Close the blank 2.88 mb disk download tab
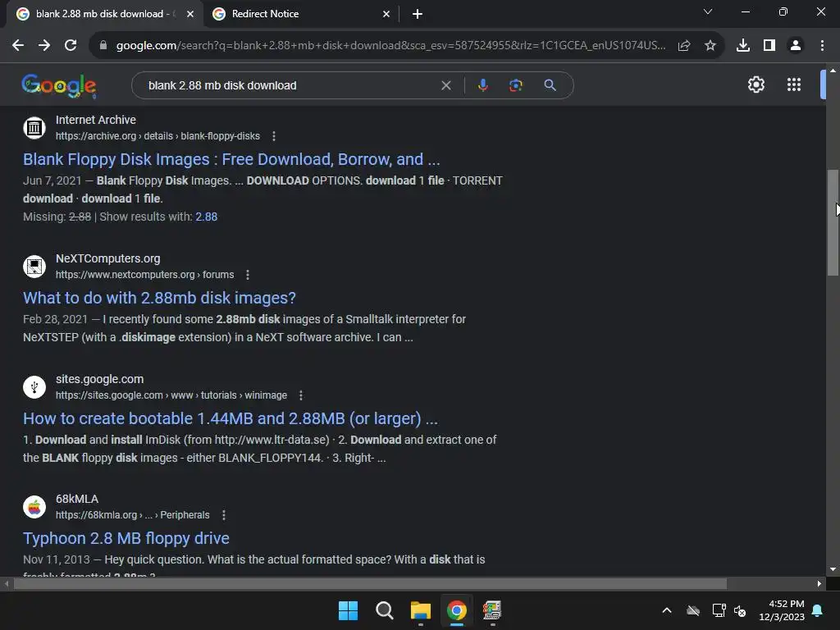The height and width of the screenshot is (630, 840). (190, 14)
